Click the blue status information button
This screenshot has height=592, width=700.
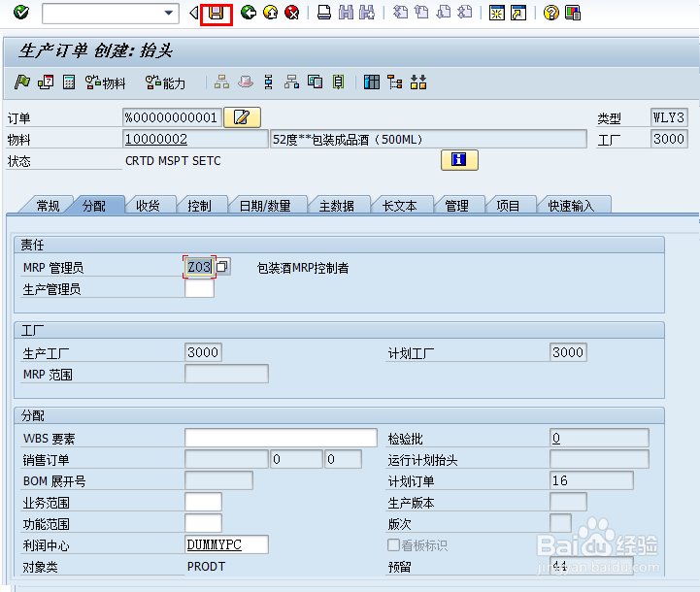(459, 160)
